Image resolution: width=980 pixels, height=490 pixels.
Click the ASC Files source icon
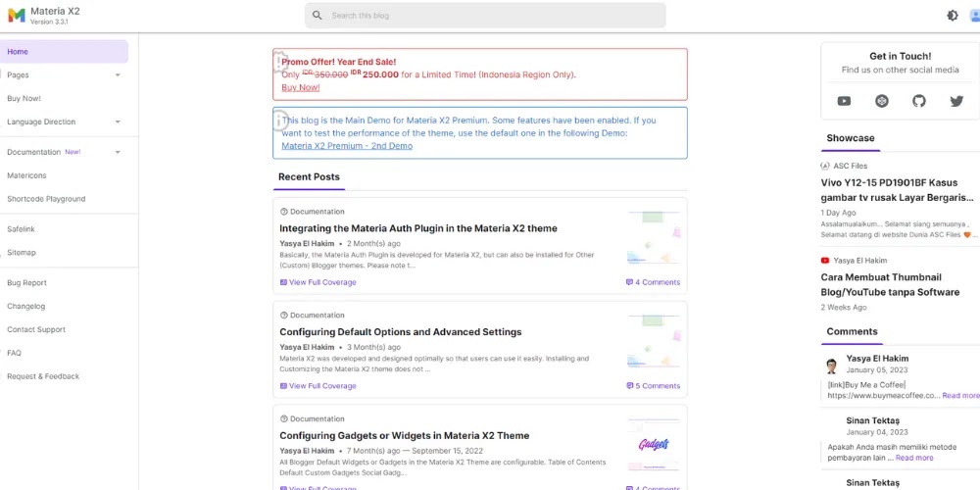coord(825,167)
